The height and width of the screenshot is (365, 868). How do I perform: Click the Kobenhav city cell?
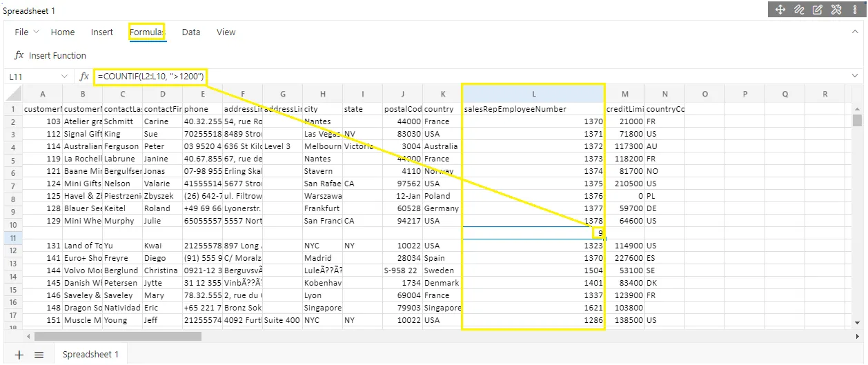click(x=322, y=283)
